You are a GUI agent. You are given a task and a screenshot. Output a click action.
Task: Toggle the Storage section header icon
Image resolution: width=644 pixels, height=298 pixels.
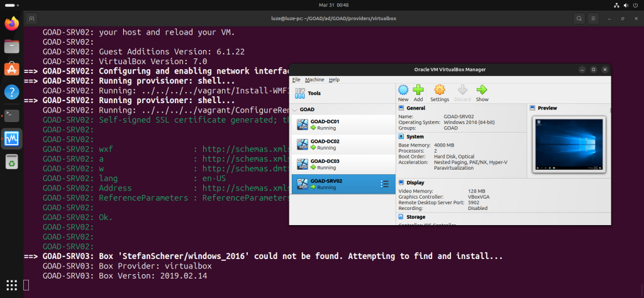pos(401,217)
